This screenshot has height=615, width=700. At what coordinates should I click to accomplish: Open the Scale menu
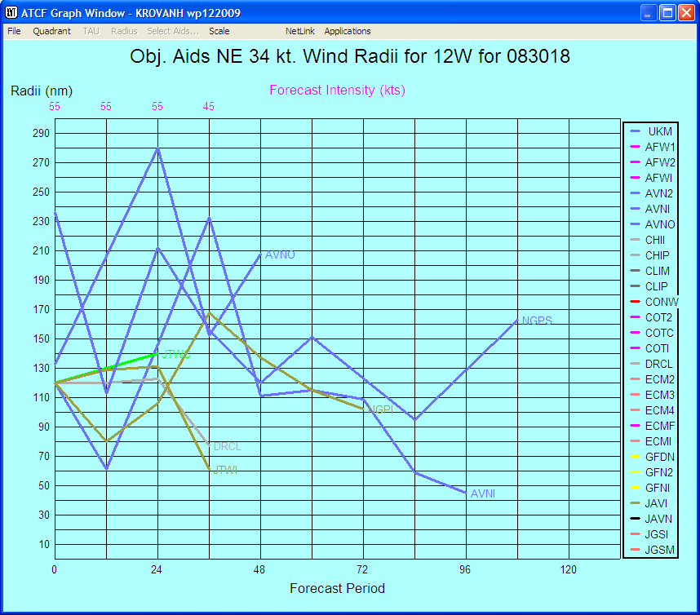(x=219, y=31)
